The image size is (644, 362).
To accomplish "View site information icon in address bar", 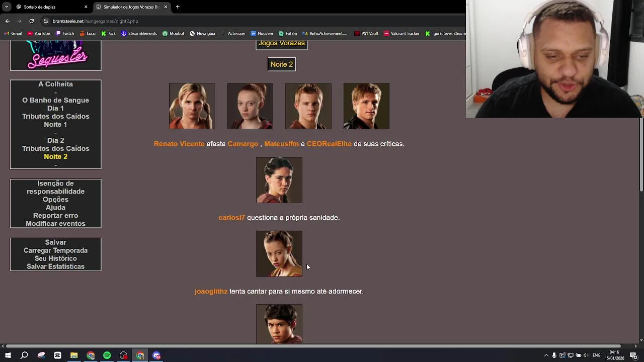I will tap(46, 21).
